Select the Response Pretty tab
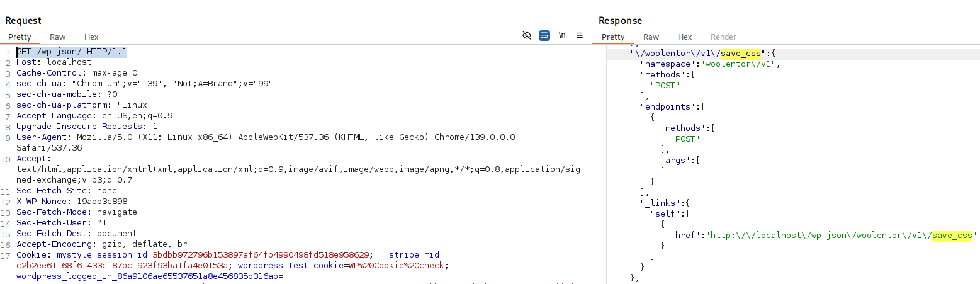The width and height of the screenshot is (980, 284). tap(613, 37)
